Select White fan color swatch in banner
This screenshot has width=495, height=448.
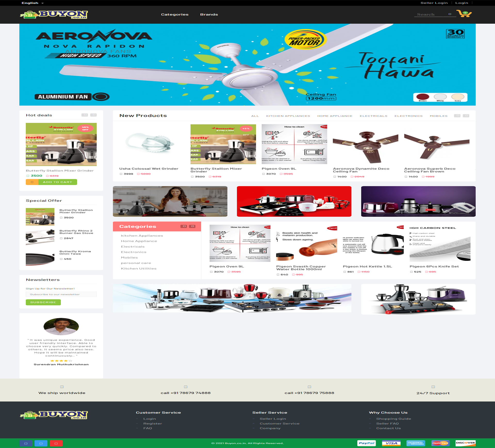point(440,97)
